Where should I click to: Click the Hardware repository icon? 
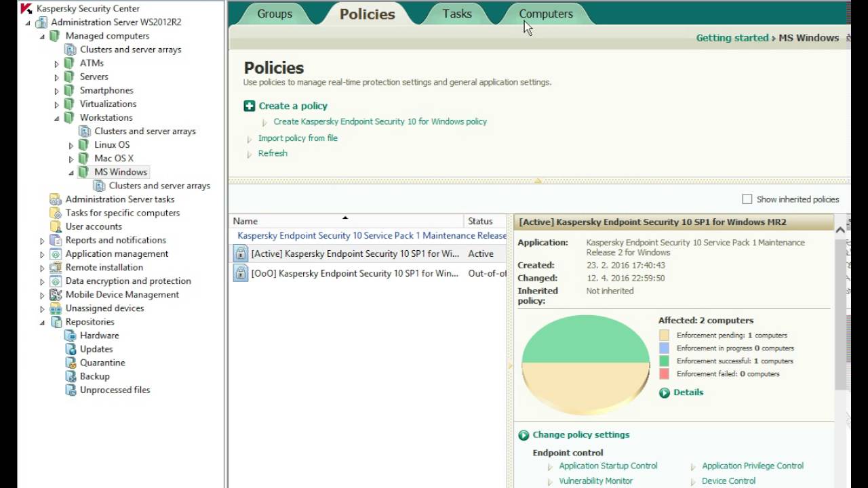coord(71,335)
